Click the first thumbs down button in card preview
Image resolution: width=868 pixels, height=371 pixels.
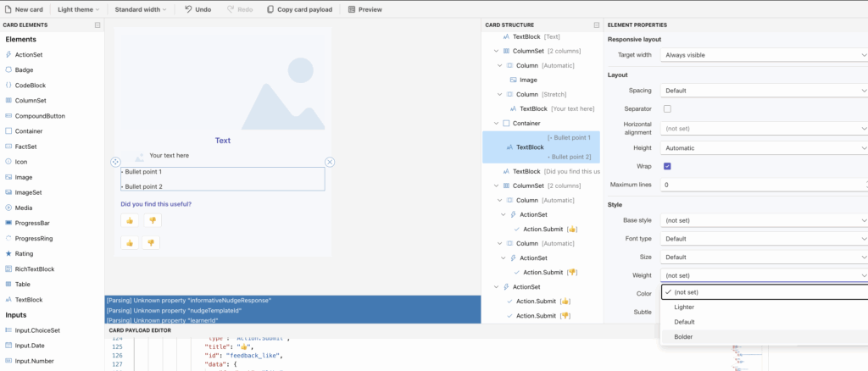click(x=153, y=220)
